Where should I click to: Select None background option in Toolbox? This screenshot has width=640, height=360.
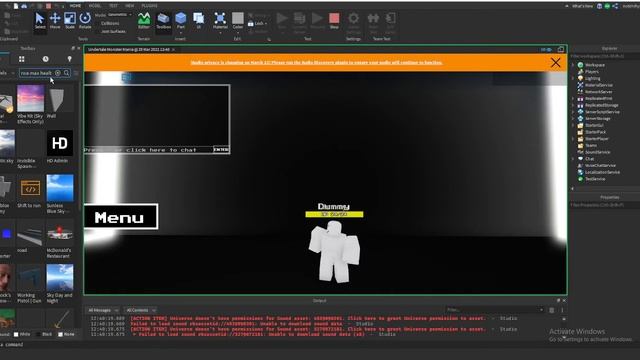[66, 334]
